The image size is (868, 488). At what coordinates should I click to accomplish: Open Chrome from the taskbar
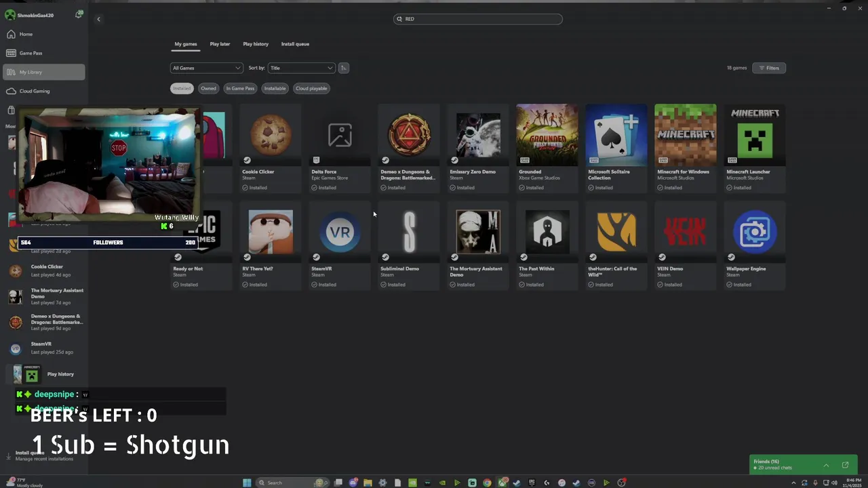click(487, 483)
